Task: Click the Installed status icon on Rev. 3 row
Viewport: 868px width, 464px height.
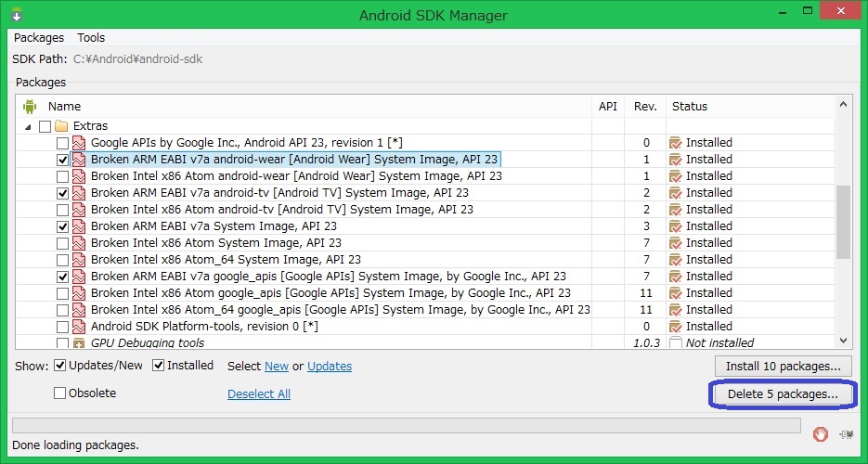Action: pos(675,226)
